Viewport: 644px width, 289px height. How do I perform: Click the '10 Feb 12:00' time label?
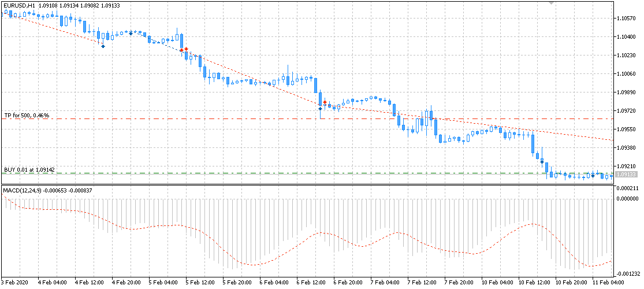(534, 283)
